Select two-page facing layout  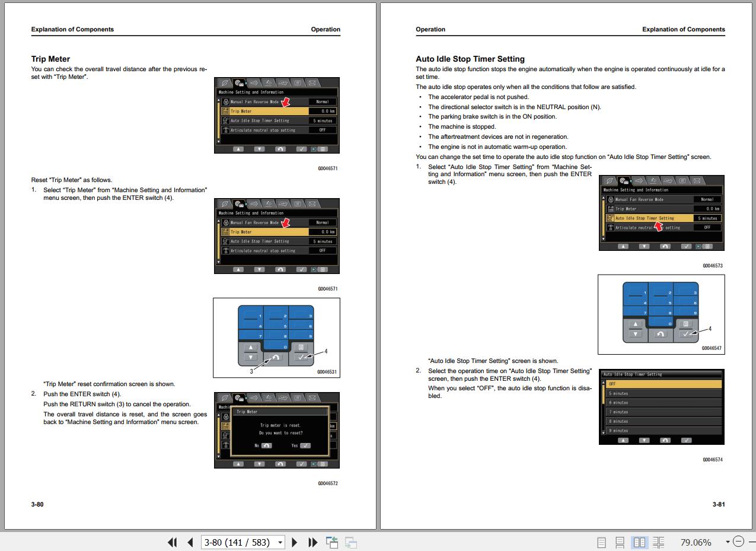tap(639, 542)
